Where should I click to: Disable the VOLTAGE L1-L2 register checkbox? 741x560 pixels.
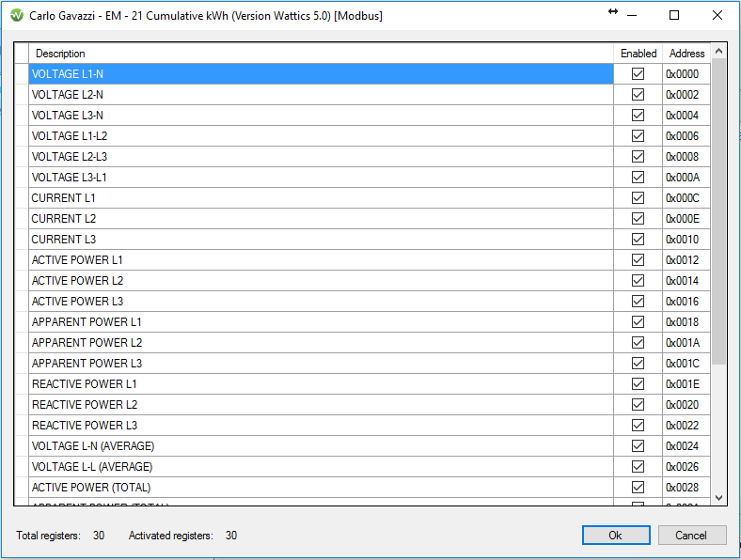click(638, 136)
